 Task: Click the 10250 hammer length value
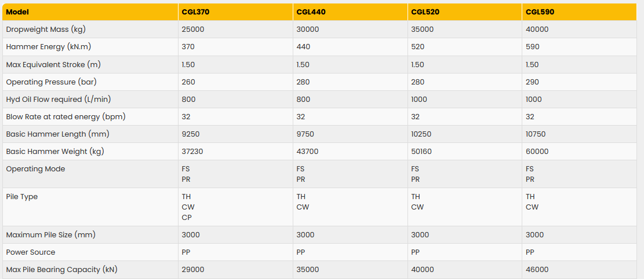pyautogui.click(x=421, y=134)
